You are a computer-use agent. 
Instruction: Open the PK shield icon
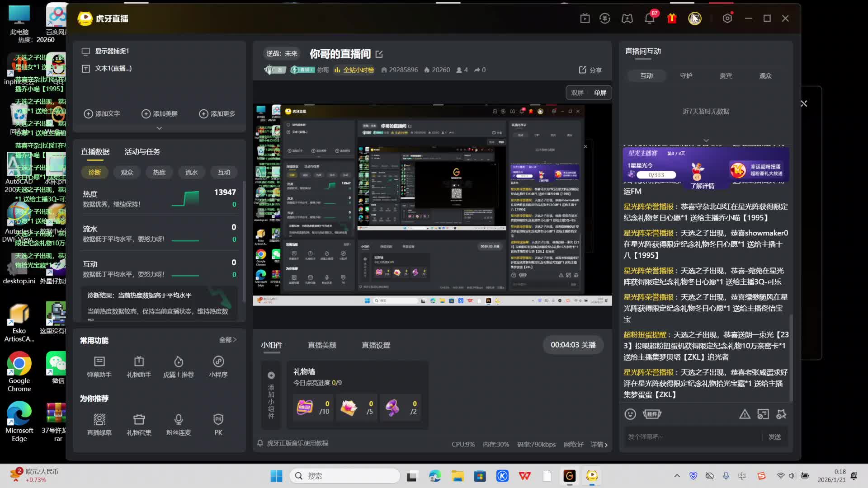tap(218, 420)
